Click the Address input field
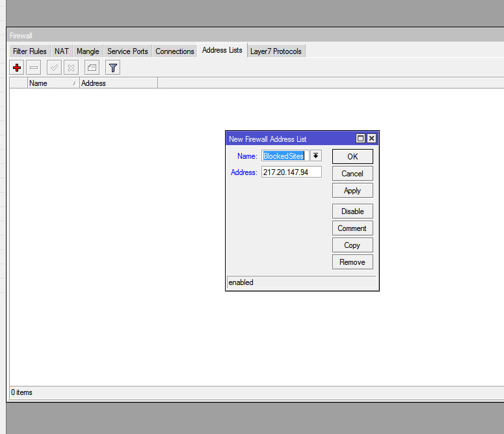Image resolution: width=504 pixels, height=434 pixels. [291, 172]
